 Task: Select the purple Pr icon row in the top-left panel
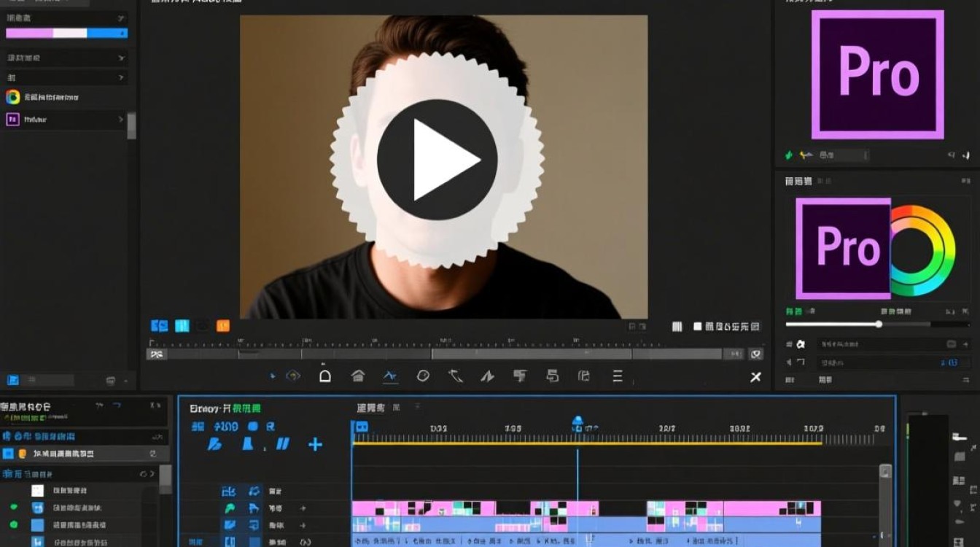(x=66, y=119)
